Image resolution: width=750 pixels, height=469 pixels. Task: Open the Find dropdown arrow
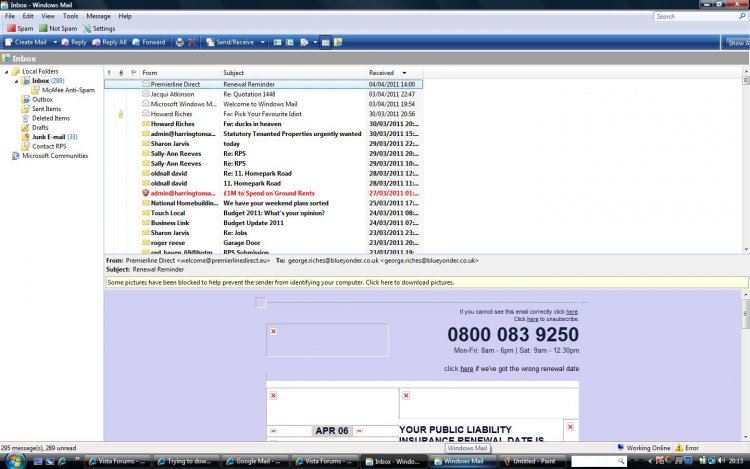315,42
